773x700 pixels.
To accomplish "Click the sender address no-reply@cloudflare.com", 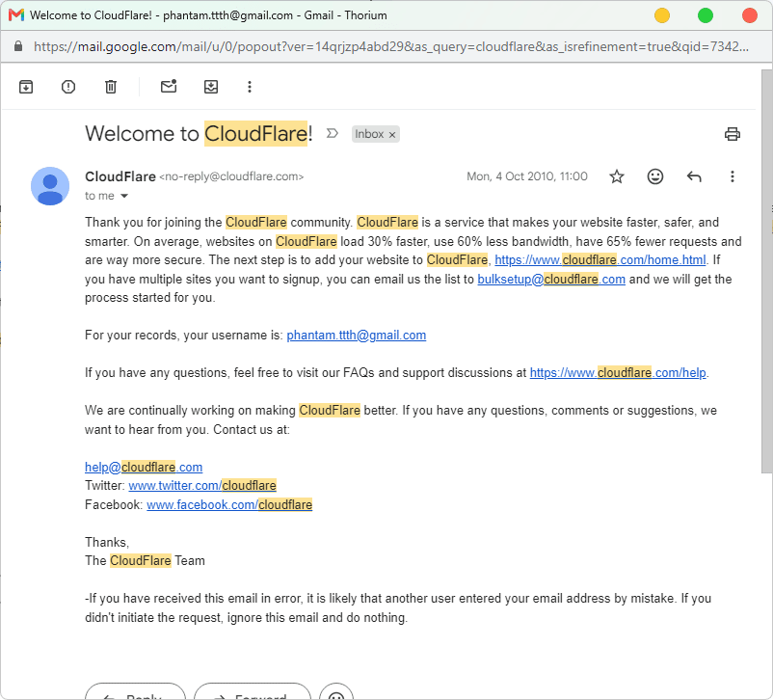I will click(231, 176).
